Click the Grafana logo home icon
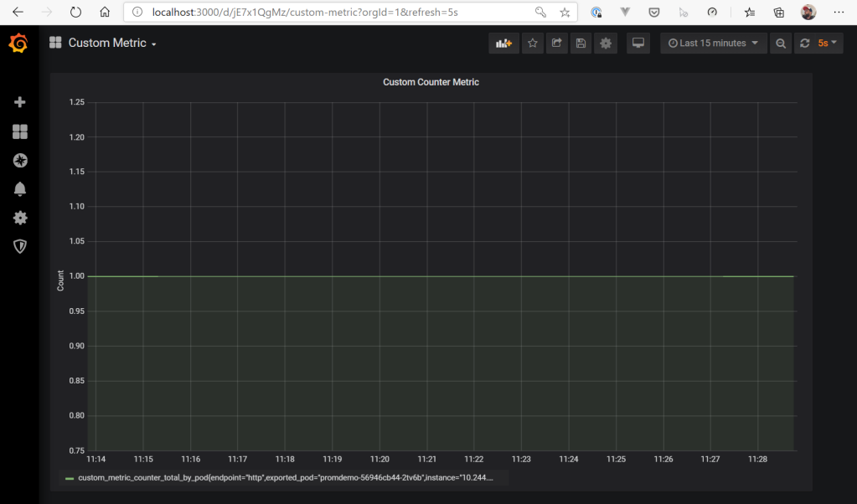Screen dimensions: 857x504 pyautogui.click(x=18, y=44)
